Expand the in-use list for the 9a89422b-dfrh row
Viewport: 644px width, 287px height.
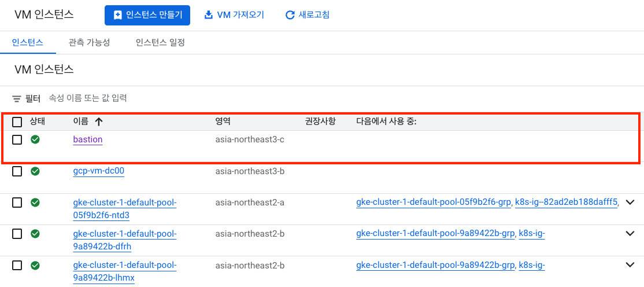[630, 234]
